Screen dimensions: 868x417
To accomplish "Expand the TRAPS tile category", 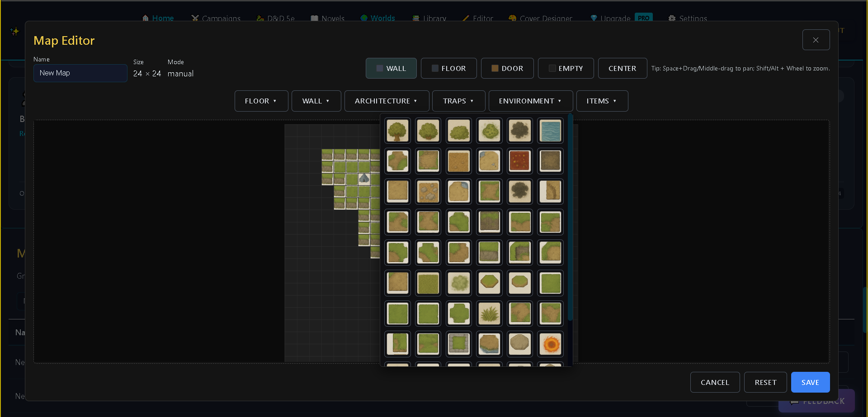I will (x=458, y=101).
